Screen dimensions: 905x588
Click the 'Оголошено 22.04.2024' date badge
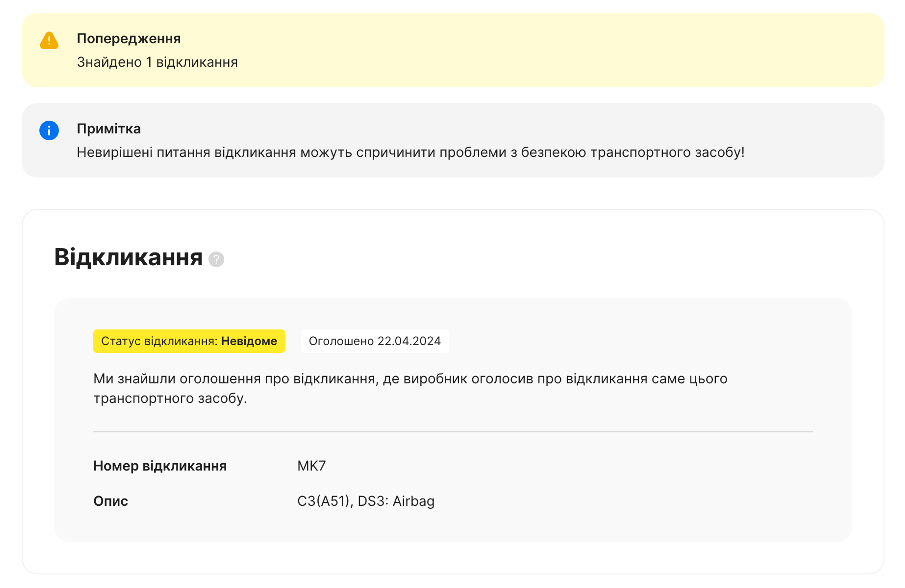point(374,341)
